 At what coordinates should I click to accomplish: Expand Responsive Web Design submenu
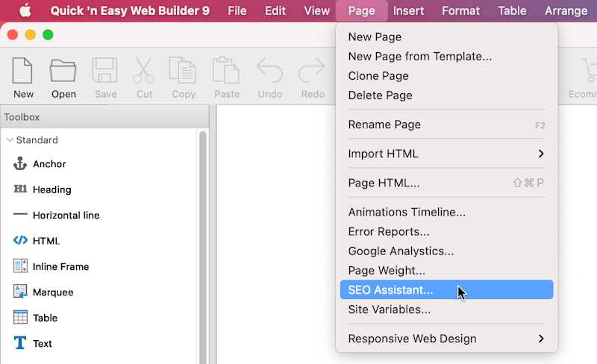pyautogui.click(x=541, y=339)
